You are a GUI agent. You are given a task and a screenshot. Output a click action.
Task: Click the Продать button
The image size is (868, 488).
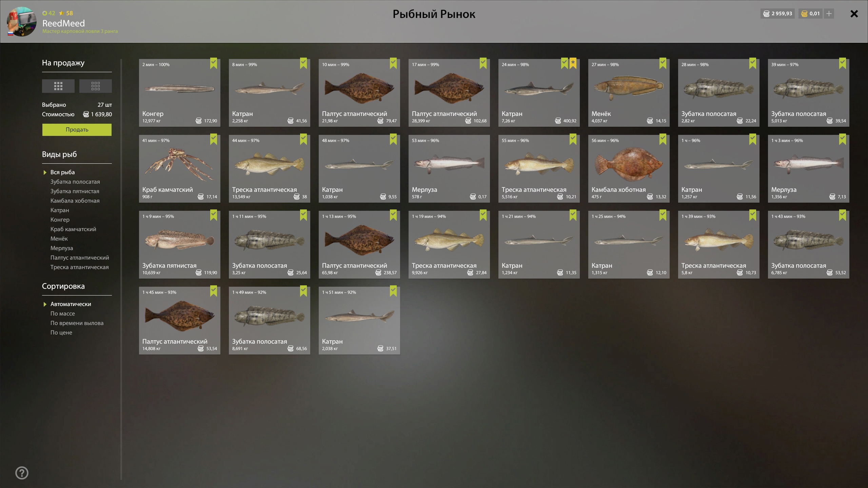click(x=77, y=130)
